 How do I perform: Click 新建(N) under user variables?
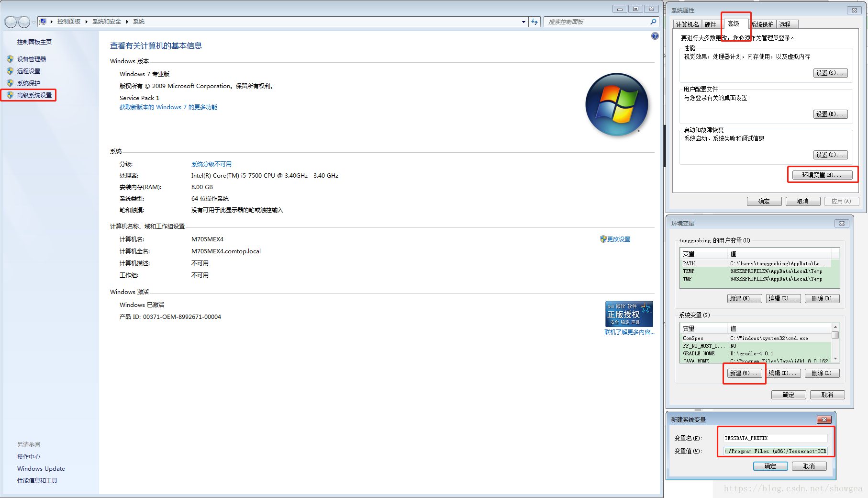pos(745,298)
